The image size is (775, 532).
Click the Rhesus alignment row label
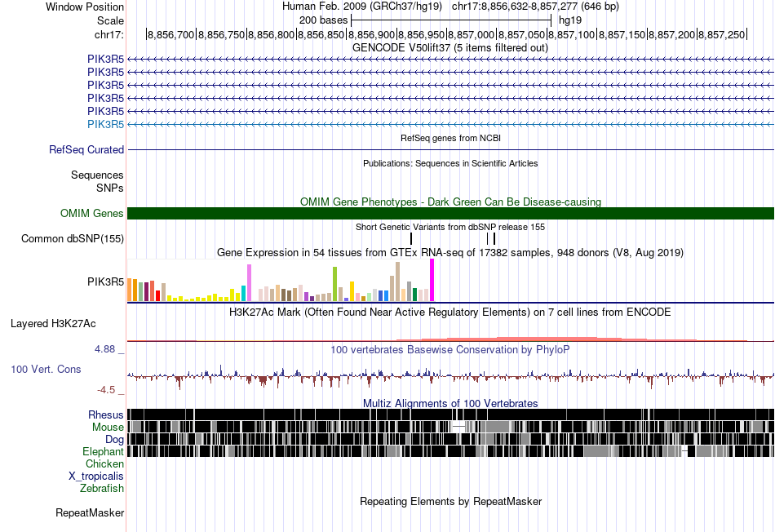tap(106, 415)
